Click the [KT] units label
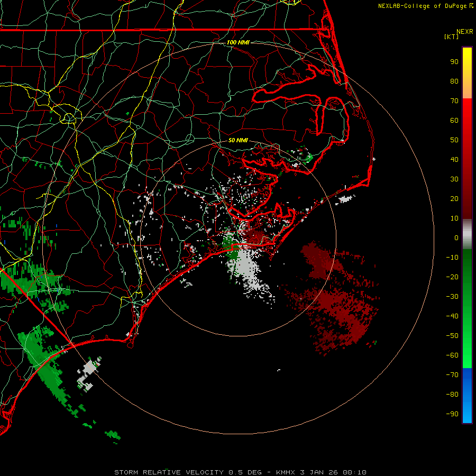The height and width of the screenshot is (476, 476). pos(452,36)
